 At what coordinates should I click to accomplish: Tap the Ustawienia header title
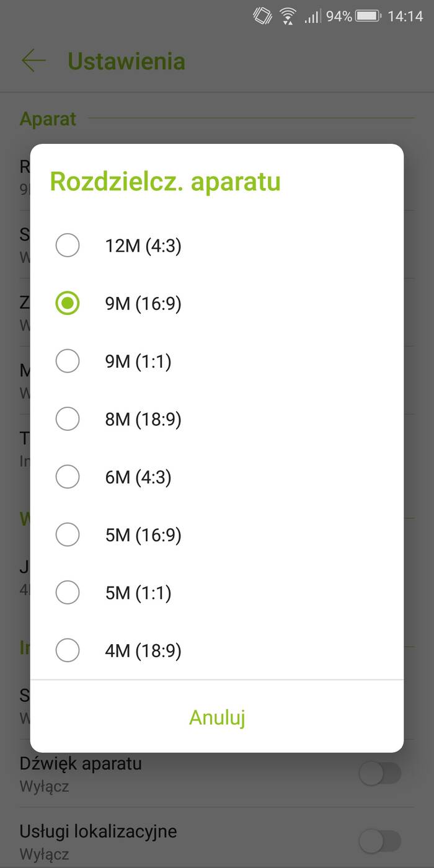[126, 61]
